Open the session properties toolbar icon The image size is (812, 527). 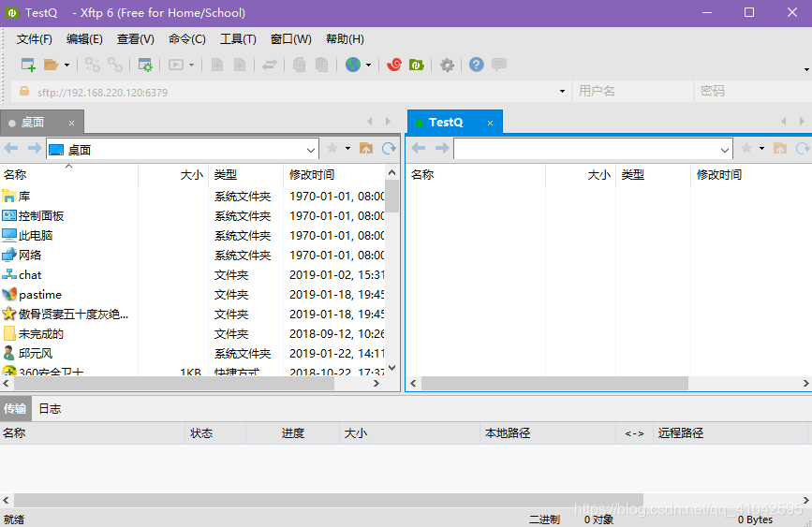click(x=145, y=65)
